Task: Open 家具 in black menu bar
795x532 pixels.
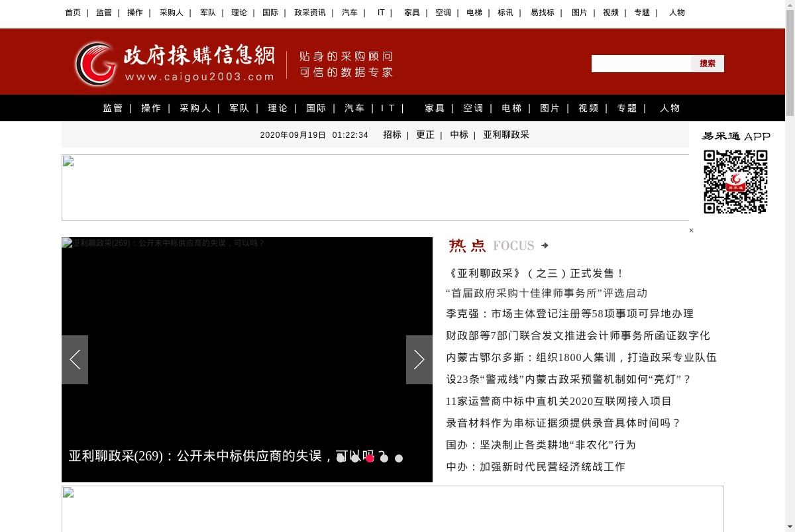Action: (x=435, y=108)
